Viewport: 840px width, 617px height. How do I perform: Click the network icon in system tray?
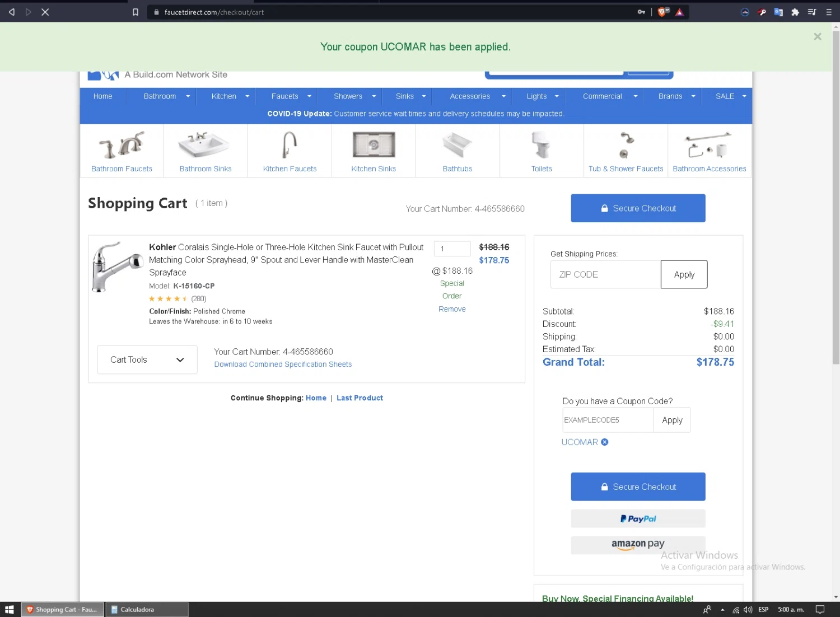[x=736, y=610]
